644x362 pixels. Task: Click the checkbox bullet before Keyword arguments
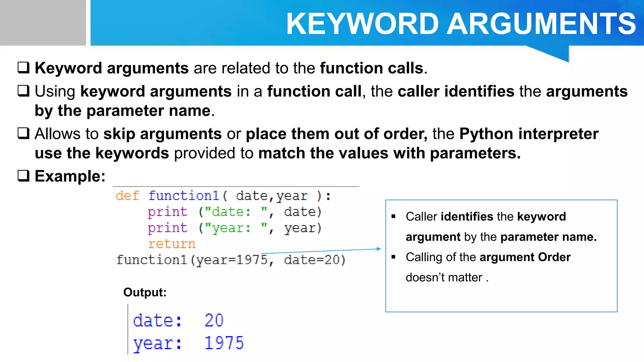pyautogui.click(x=24, y=68)
